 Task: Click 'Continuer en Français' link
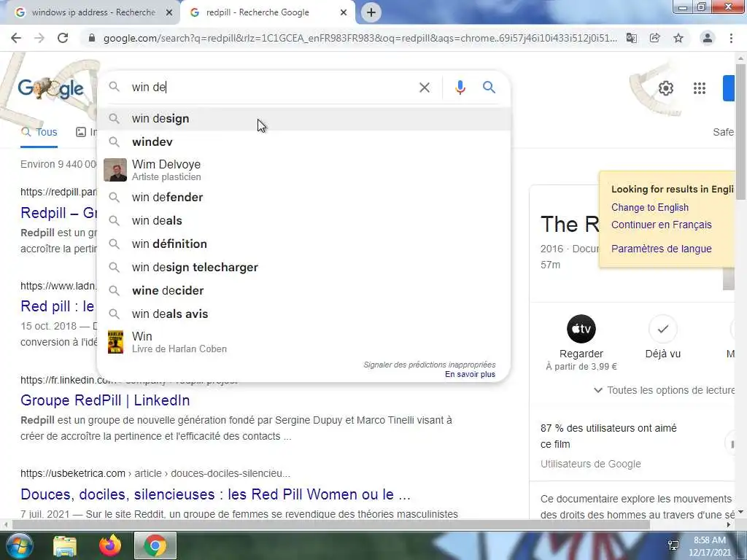661,225
